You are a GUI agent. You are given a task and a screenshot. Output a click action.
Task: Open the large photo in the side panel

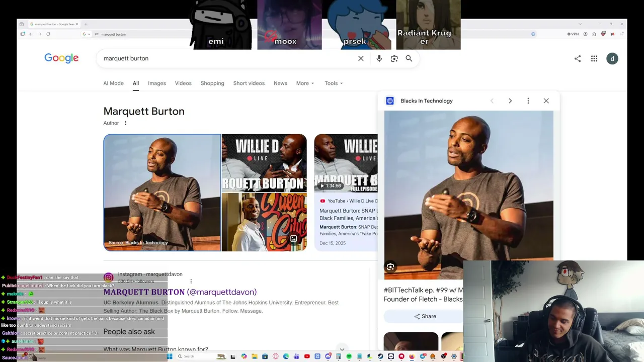[468, 195]
